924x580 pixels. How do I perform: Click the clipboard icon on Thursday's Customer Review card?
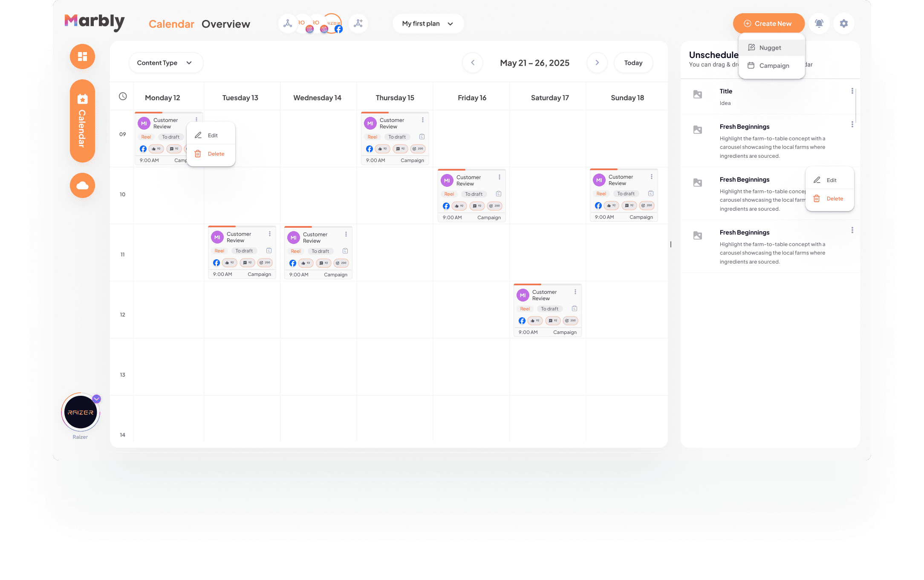click(x=422, y=136)
